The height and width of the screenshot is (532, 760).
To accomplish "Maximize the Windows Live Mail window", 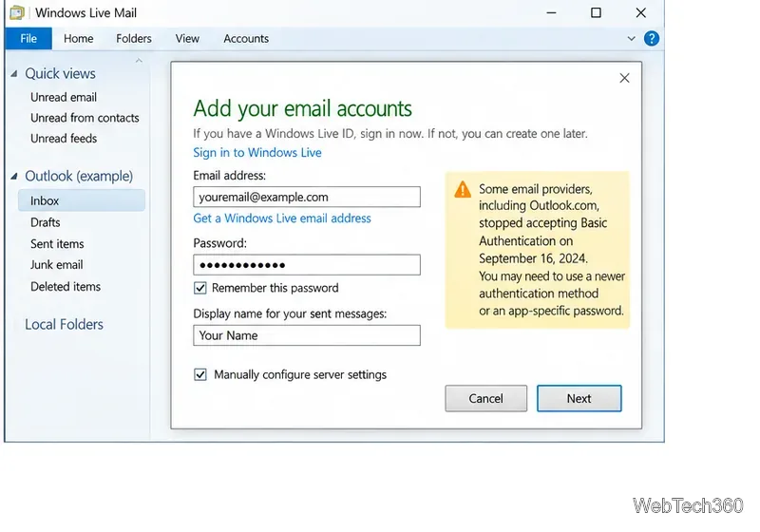I will click(597, 12).
